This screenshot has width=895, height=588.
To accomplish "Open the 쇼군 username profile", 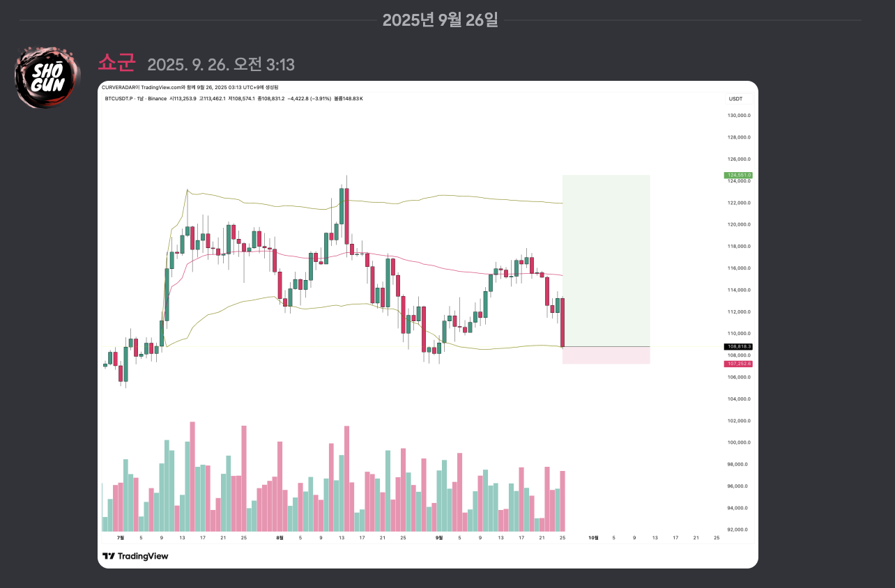I will coord(116,63).
